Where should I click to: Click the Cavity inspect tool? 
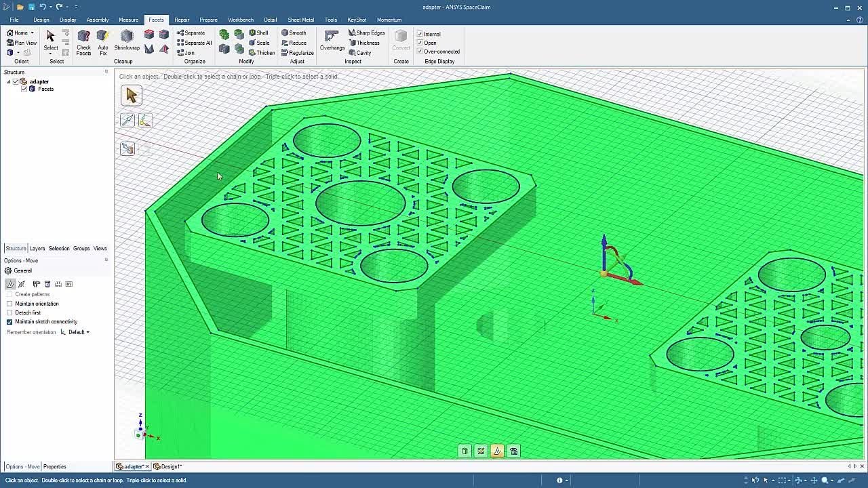[360, 53]
